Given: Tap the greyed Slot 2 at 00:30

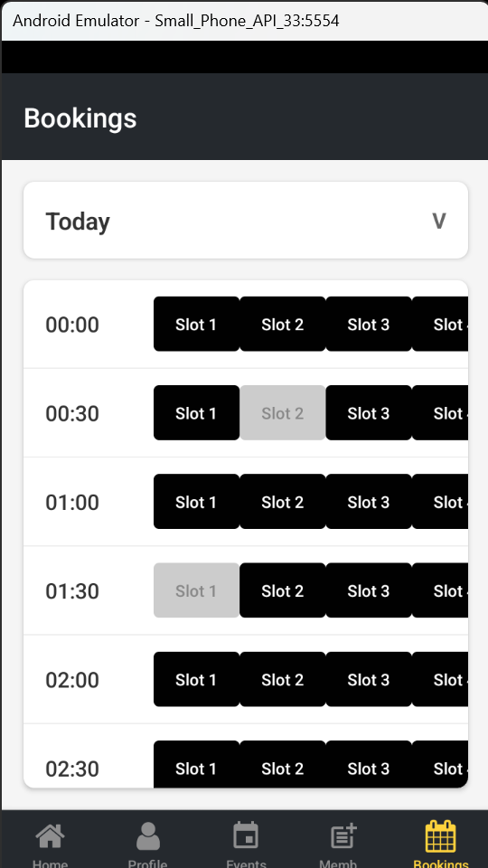Looking at the screenshot, I should [283, 413].
